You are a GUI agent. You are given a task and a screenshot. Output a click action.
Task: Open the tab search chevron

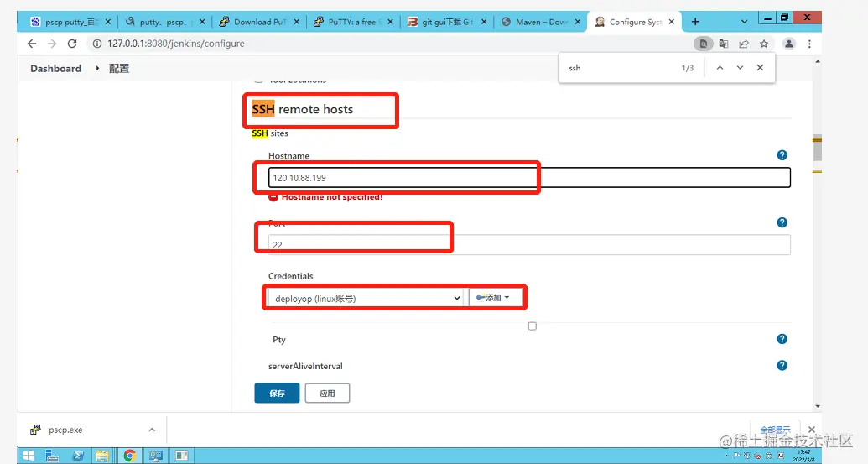[744, 22]
